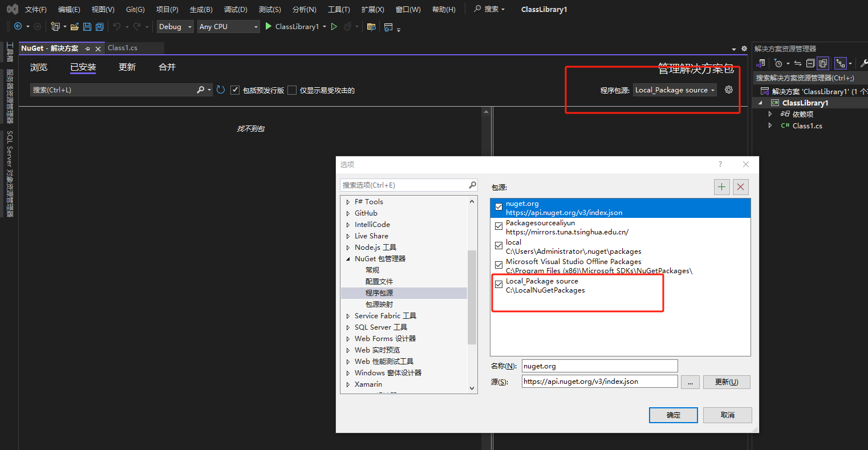Viewport: 868px width, 450px height.
Task: Toggle nested view icon in Solution Explorer
Action: 840,63
